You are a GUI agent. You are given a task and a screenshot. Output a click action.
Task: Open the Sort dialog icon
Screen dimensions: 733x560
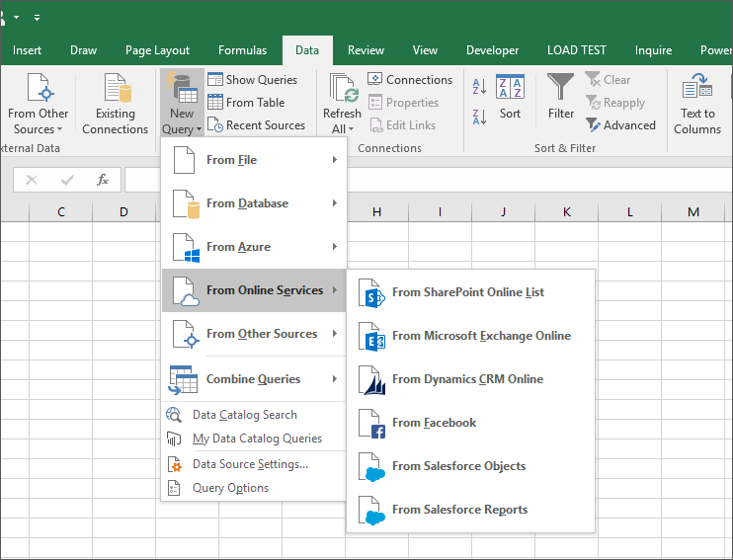pos(510,87)
